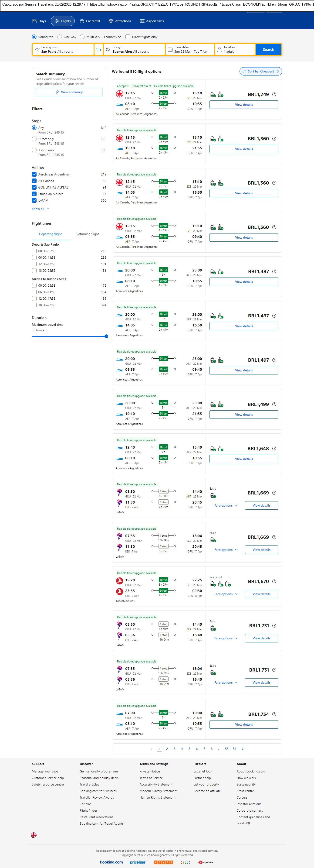Image resolution: width=314 pixels, height=868 pixels.
Task: Open the Sort by: Cheapest dropdown
Action: point(260,72)
